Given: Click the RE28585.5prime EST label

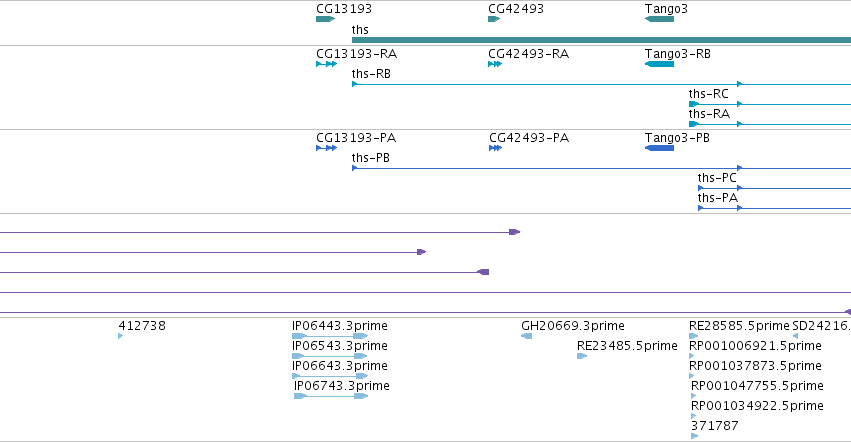Looking at the screenshot, I should coord(739,326).
